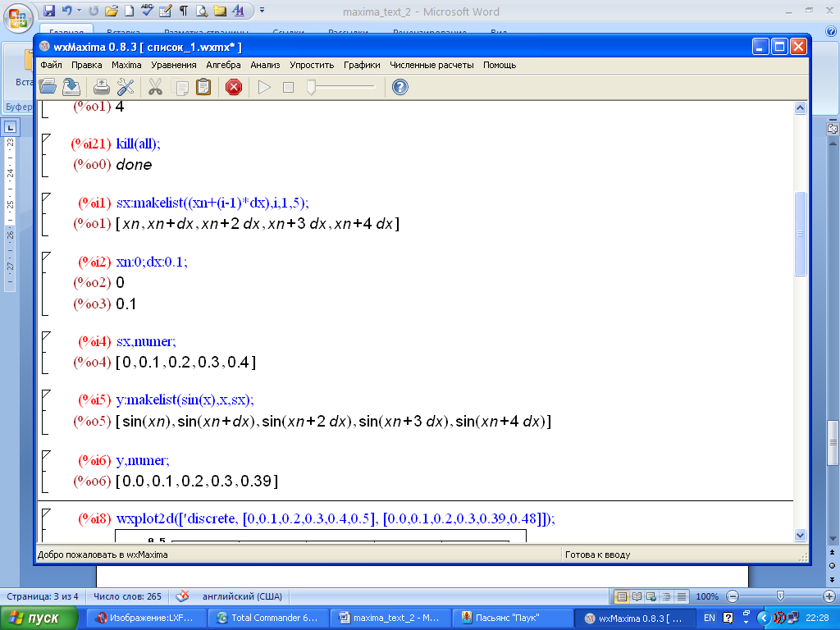The width and height of the screenshot is (840, 630).
Task: Click the Redo icon in Word quick access toolbar
Action: pos(94,10)
